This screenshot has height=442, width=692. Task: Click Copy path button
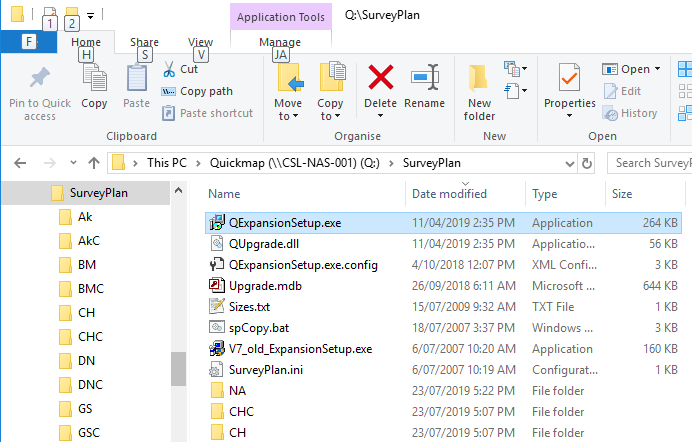click(x=206, y=91)
